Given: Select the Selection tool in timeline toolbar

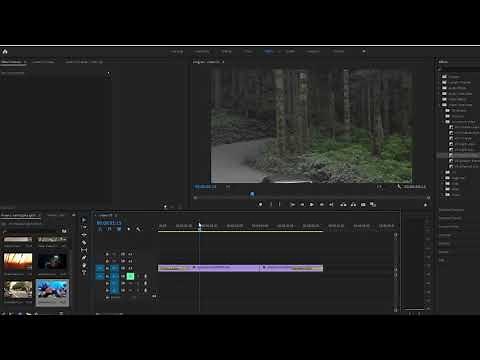Looking at the screenshot, I should coord(84,220).
